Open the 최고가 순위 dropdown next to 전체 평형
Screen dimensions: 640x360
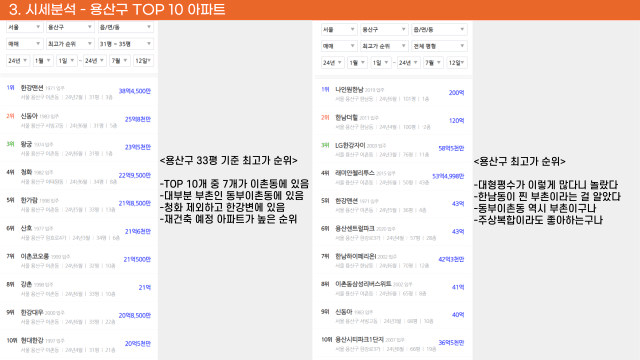pos(384,46)
